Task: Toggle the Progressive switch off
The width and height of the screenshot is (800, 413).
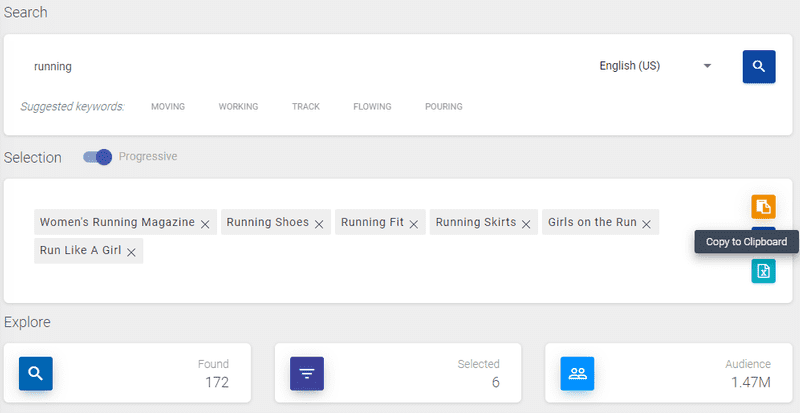Action: pyautogui.click(x=97, y=157)
